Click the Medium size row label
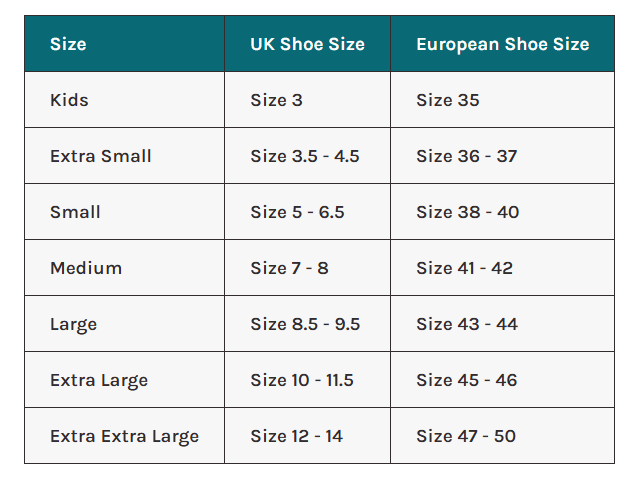The height and width of the screenshot is (493, 640). (86, 268)
